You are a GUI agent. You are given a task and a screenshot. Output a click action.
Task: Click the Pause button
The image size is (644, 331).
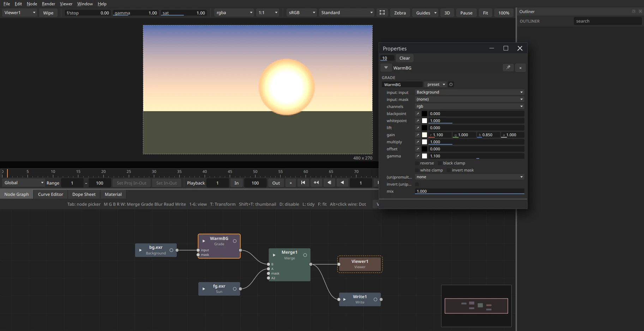pos(466,13)
